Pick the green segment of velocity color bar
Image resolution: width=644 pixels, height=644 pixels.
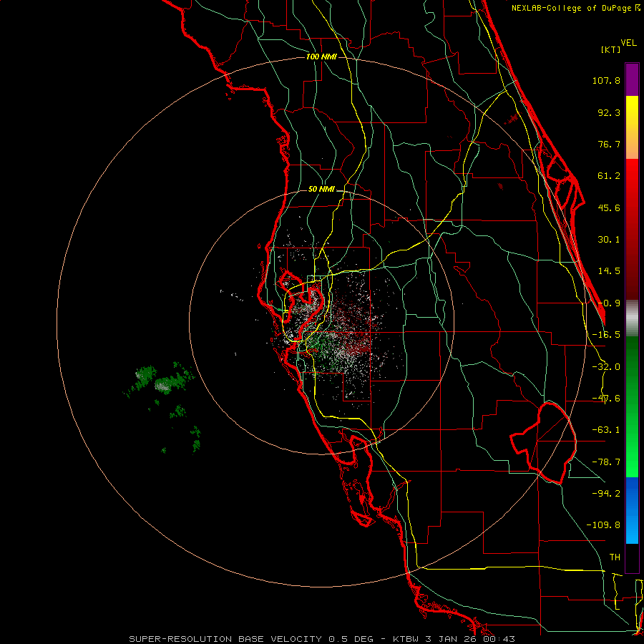632,406
